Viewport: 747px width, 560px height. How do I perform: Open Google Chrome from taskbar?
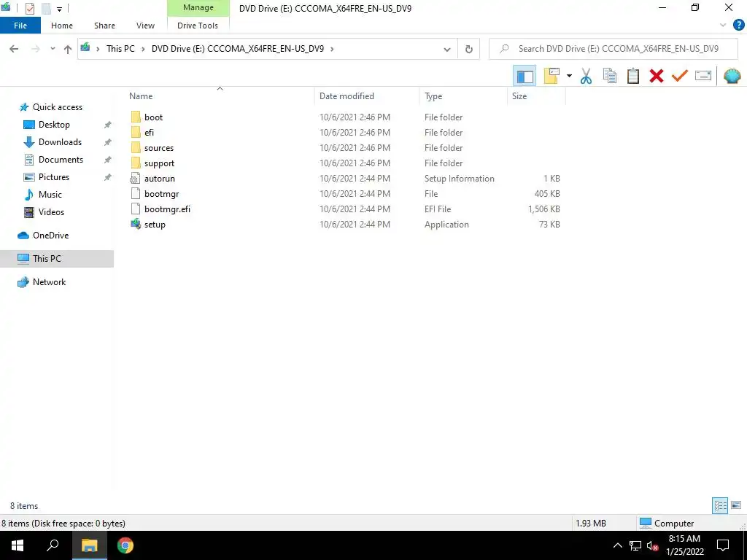pyautogui.click(x=125, y=545)
